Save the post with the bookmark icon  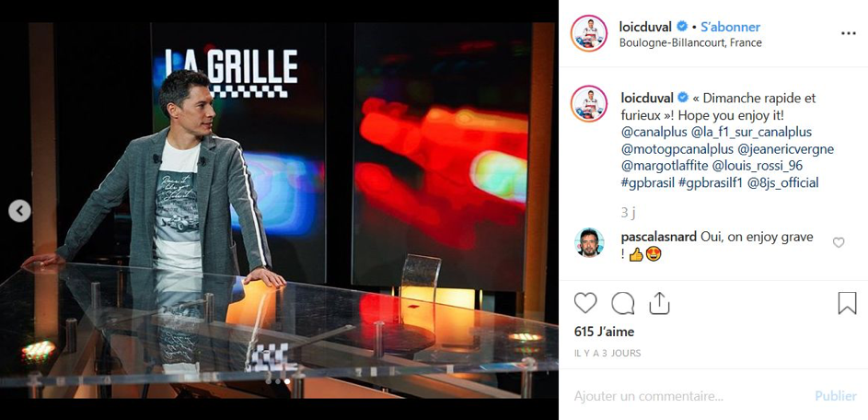(x=847, y=303)
